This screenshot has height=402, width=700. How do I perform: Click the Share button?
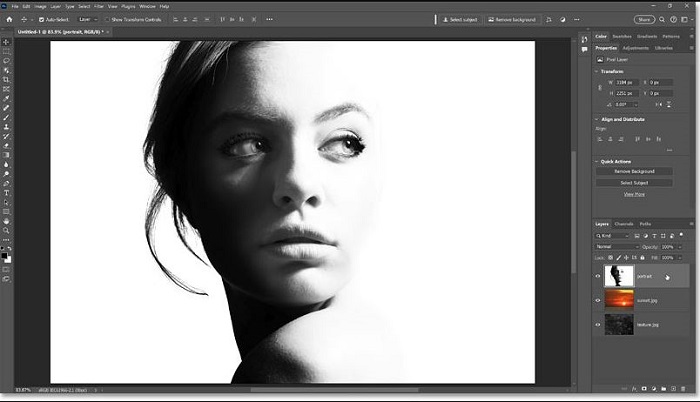tap(644, 19)
